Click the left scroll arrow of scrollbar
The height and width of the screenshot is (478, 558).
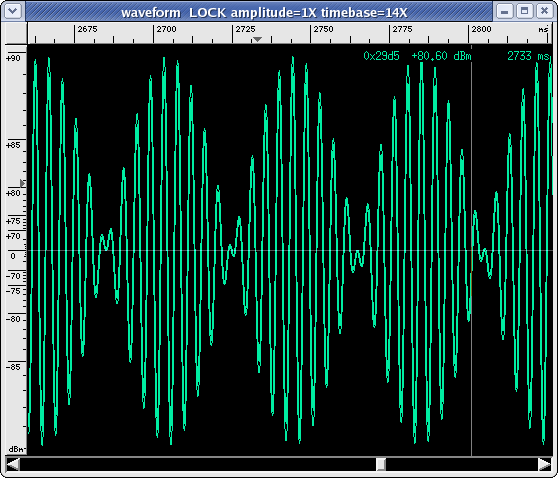[x=13, y=464]
